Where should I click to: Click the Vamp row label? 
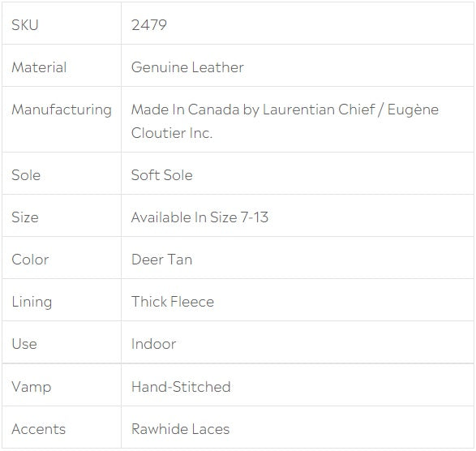(x=32, y=388)
